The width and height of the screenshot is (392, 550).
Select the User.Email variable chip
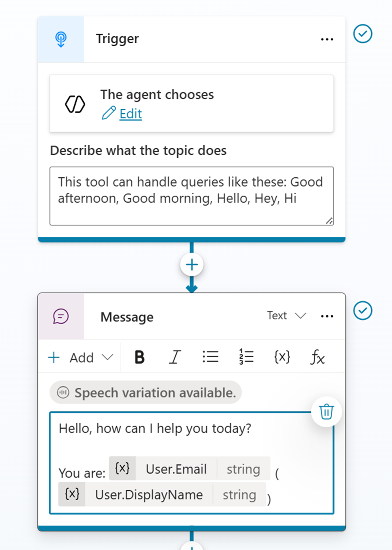click(176, 469)
